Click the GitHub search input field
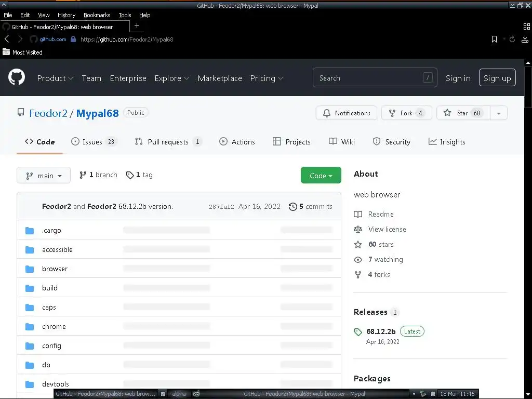532x399 pixels. click(x=375, y=78)
